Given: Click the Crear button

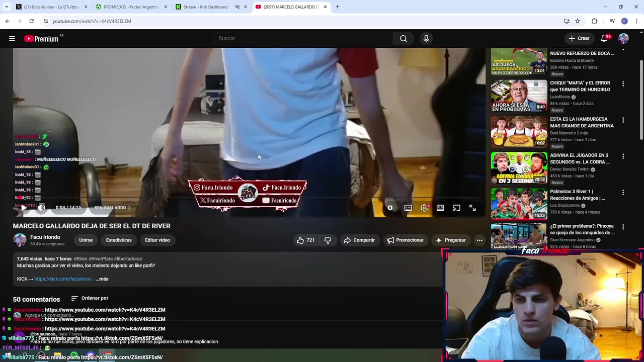Looking at the screenshot, I should tap(579, 39).
